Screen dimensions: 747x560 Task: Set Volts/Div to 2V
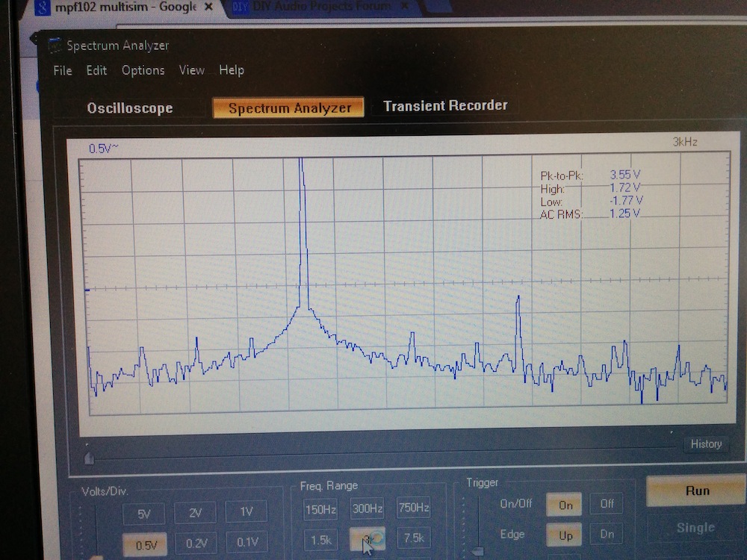(195, 512)
